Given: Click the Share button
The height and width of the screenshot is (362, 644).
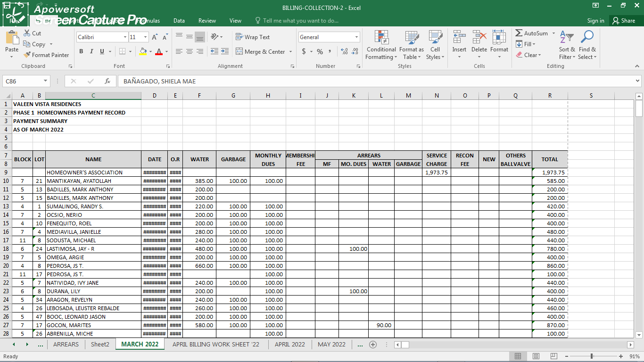Looking at the screenshot, I should pyautogui.click(x=624, y=21).
